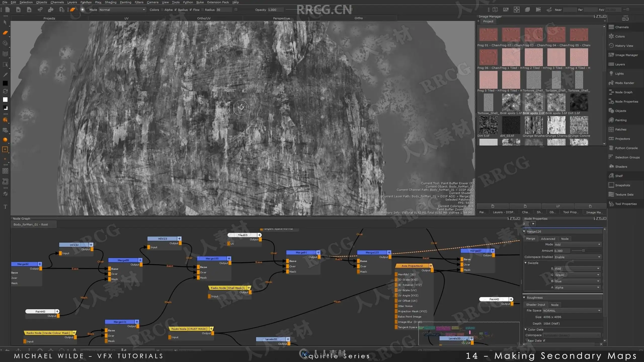Open the Filters menu
Image resolution: width=644 pixels, height=362 pixels.
tap(139, 2)
